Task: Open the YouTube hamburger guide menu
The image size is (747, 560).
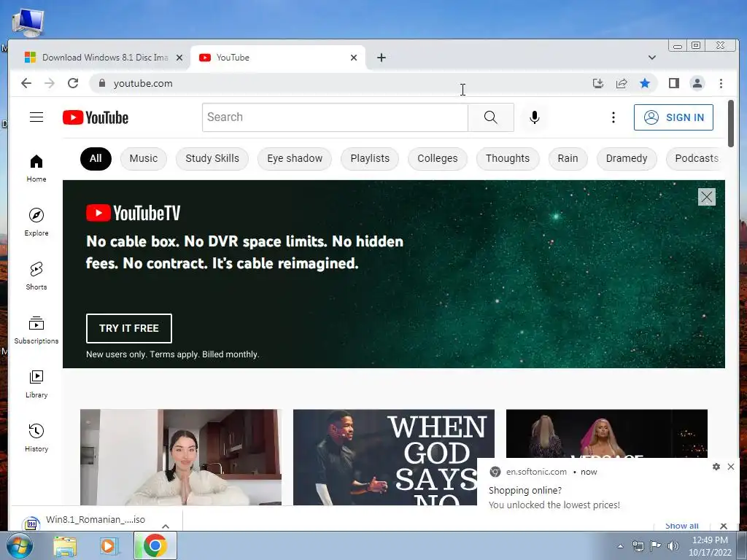Action: pos(36,117)
